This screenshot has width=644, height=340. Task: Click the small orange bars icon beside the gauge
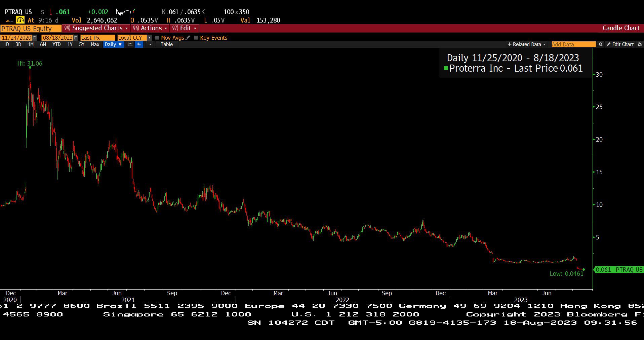tap(9, 21)
